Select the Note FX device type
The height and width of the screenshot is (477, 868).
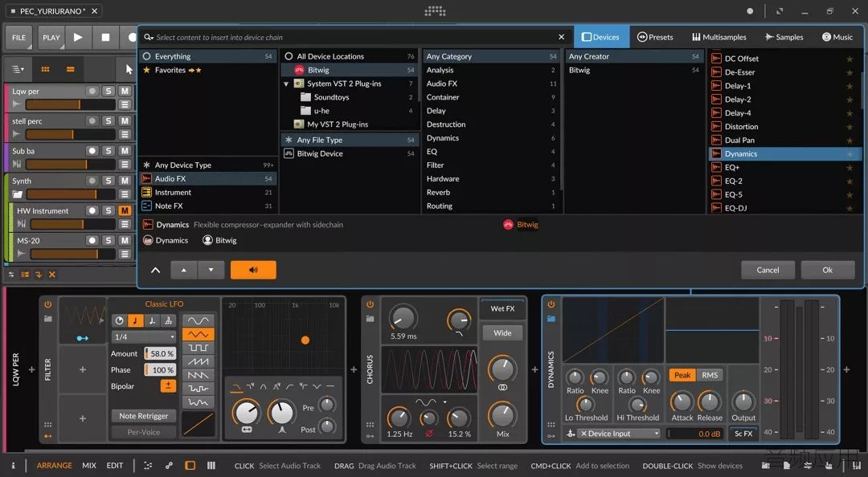coord(207,206)
